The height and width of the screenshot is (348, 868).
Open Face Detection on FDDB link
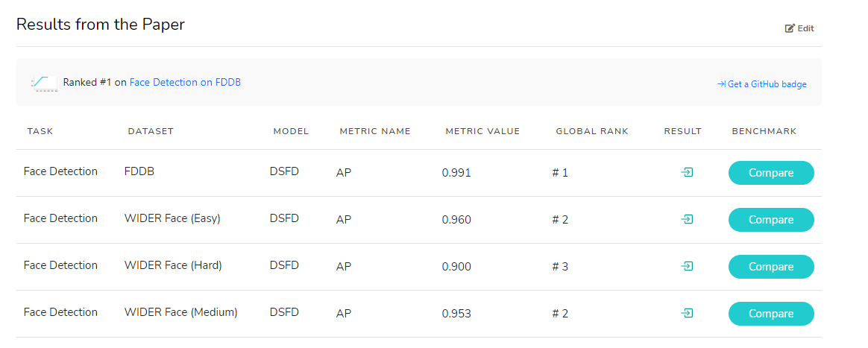[x=185, y=82]
